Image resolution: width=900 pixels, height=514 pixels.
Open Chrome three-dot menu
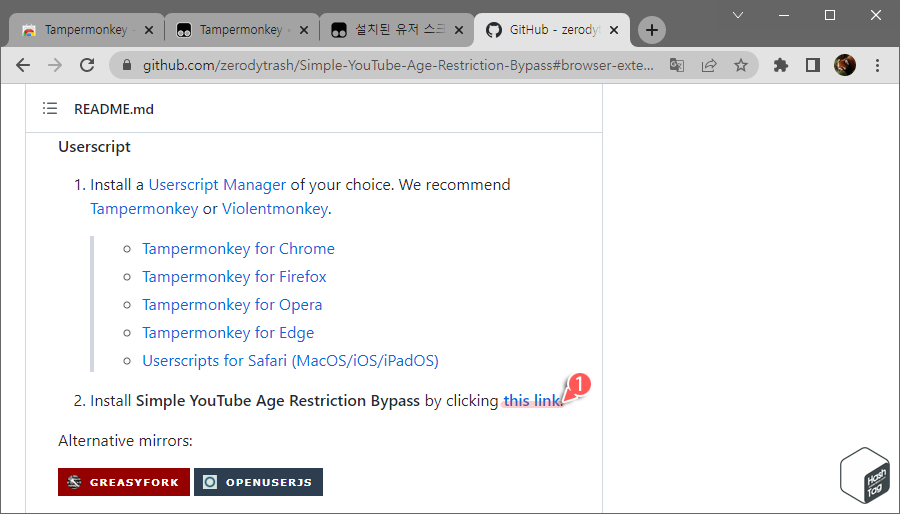pyautogui.click(x=877, y=65)
